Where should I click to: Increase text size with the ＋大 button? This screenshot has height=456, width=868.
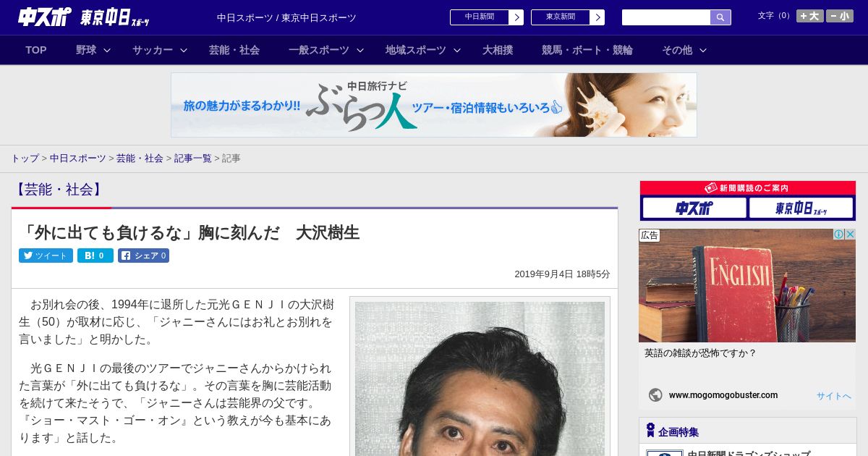(x=810, y=16)
